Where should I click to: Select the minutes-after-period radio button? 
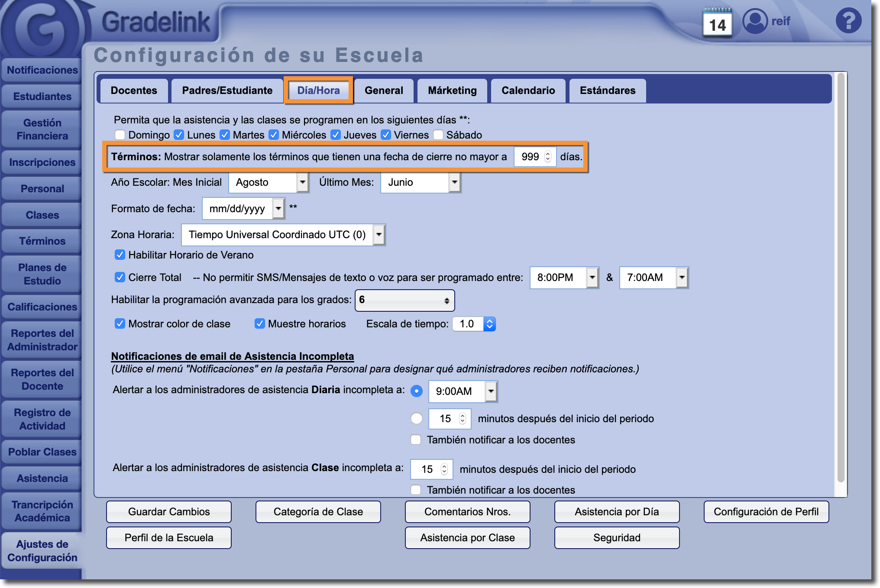pyautogui.click(x=416, y=419)
